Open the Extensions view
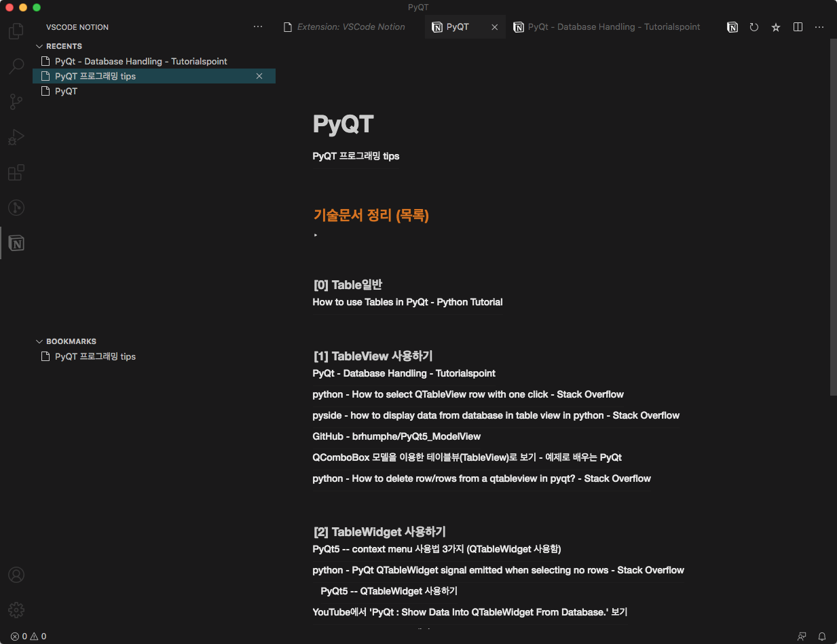Image resolution: width=837 pixels, height=644 pixels. click(16, 172)
